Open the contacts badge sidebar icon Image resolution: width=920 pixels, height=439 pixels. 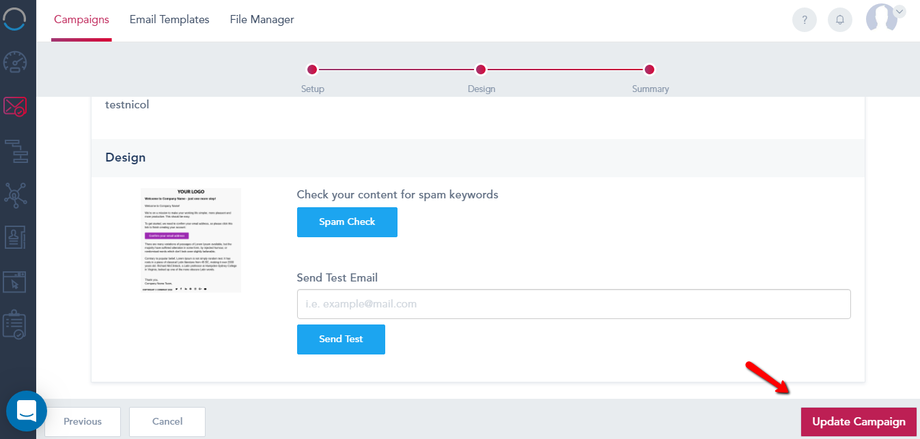click(15, 238)
